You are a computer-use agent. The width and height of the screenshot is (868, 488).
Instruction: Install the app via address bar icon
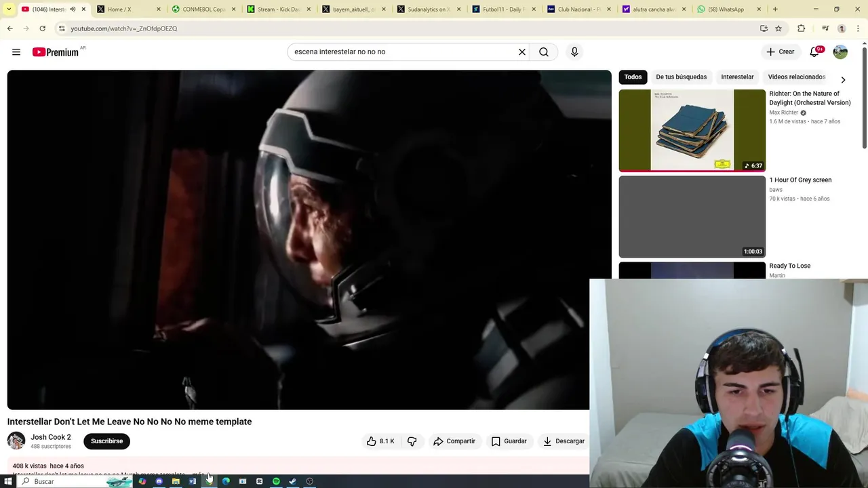[x=764, y=28]
